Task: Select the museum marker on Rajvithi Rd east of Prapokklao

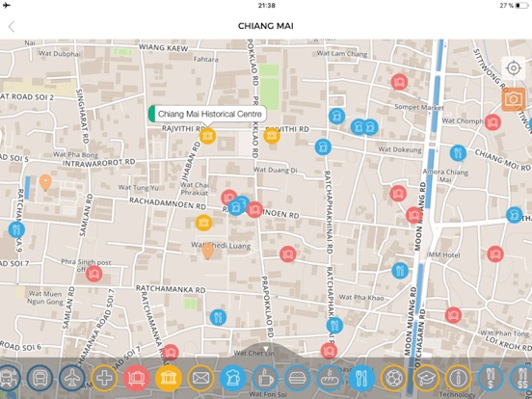Action: 272,136
